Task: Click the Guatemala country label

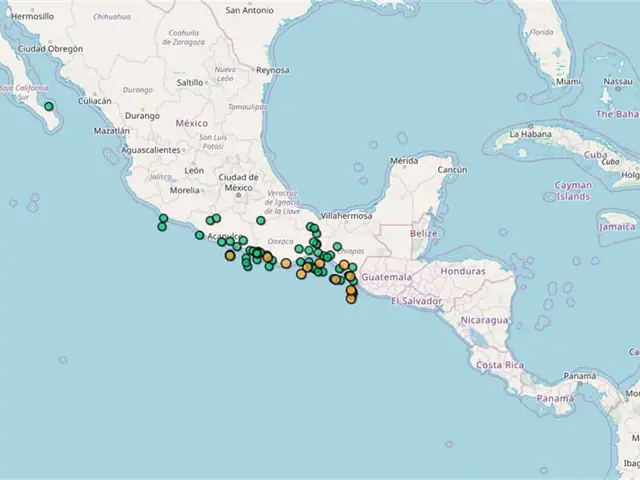Action: (x=386, y=276)
